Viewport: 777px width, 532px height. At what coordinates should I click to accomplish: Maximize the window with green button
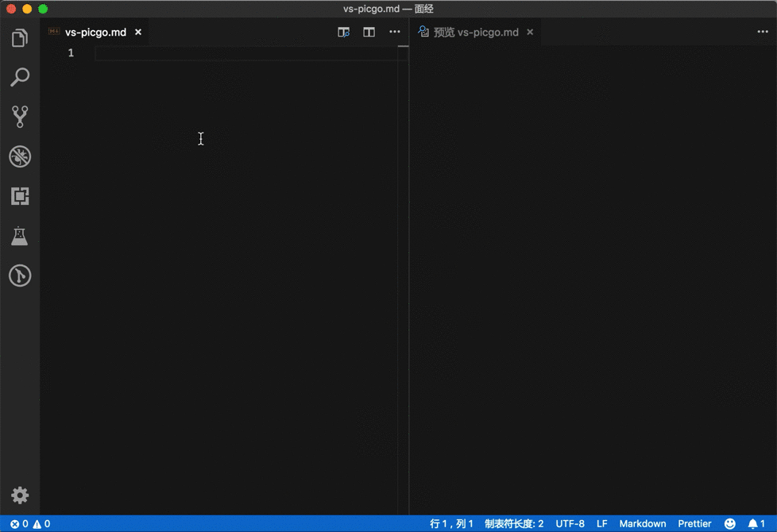43,9
